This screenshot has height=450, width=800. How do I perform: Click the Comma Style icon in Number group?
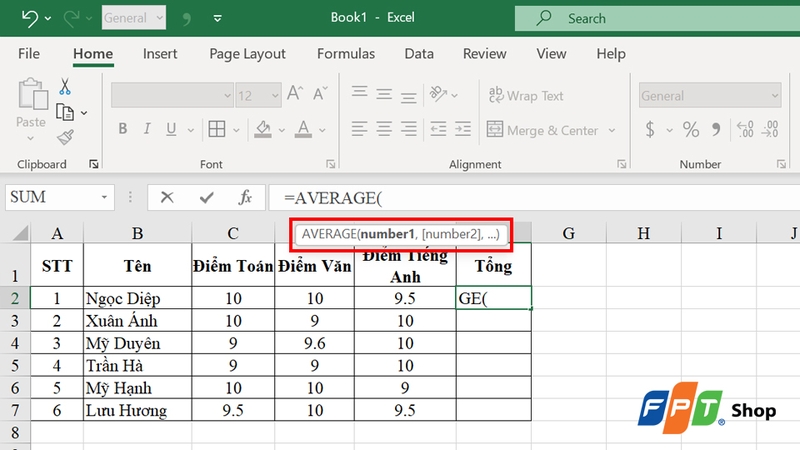pos(716,129)
